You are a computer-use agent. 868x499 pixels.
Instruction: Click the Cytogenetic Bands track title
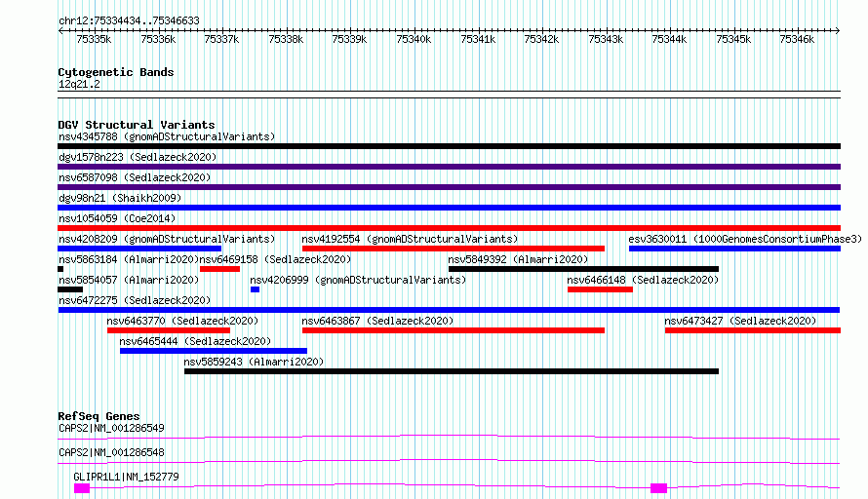116,72
